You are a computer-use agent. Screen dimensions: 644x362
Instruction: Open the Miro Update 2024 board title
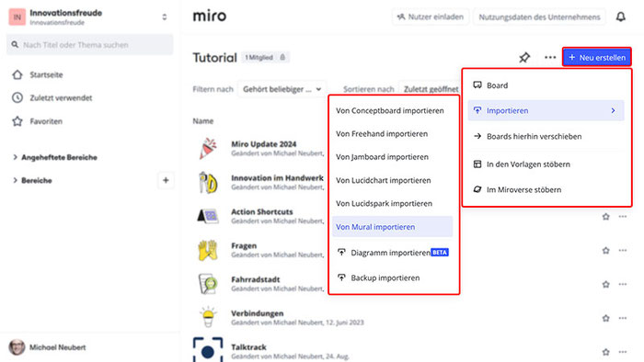[264, 144]
